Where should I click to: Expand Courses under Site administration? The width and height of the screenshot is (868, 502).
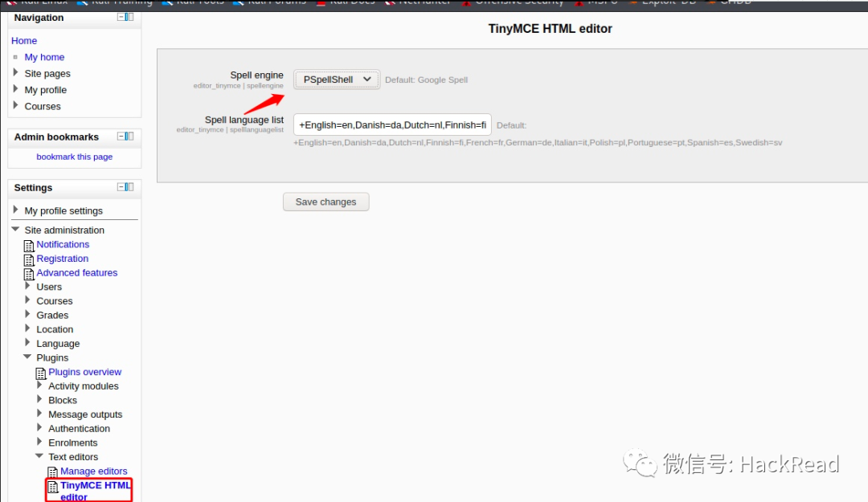click(27, 300)
